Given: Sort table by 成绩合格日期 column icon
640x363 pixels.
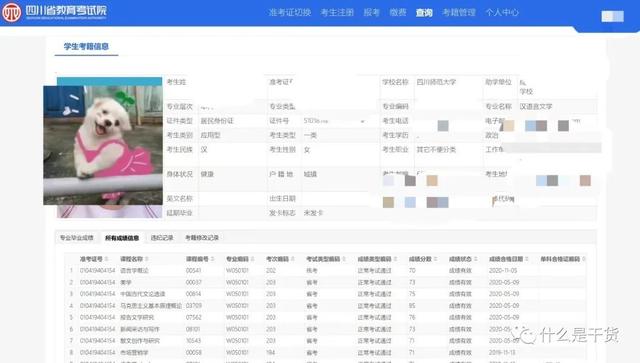Looking at the screenshot, I should coord(527,259).
